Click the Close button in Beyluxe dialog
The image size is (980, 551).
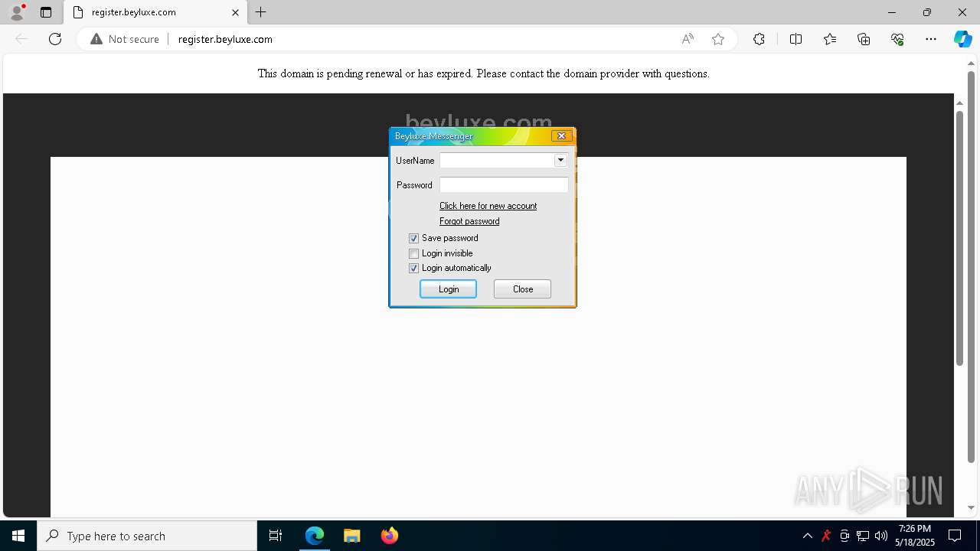pyautogui.click(x=523, y=289)
